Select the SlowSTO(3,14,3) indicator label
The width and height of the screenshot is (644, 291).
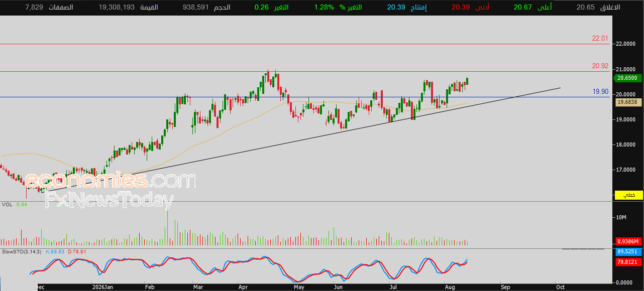(x=22, y=251)
